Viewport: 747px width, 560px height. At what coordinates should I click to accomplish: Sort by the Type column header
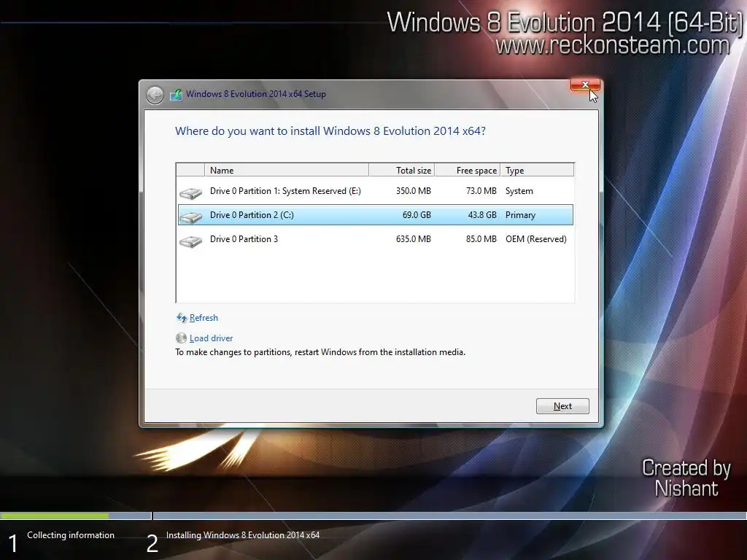(537, 170)
